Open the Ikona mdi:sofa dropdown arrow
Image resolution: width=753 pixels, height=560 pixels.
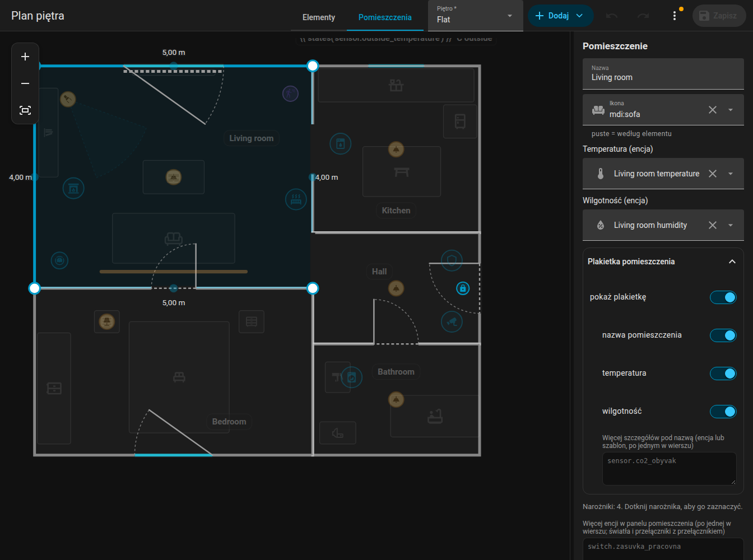coord(731,110)
